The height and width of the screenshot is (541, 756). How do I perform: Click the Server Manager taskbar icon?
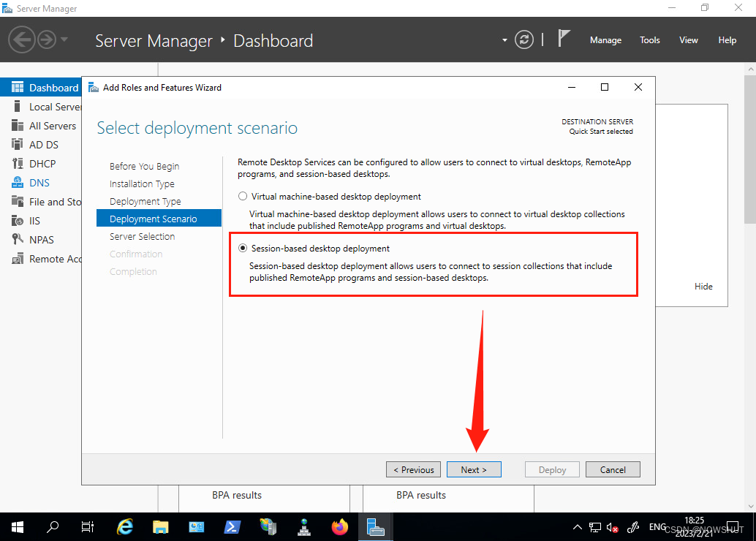pos(376,527)
